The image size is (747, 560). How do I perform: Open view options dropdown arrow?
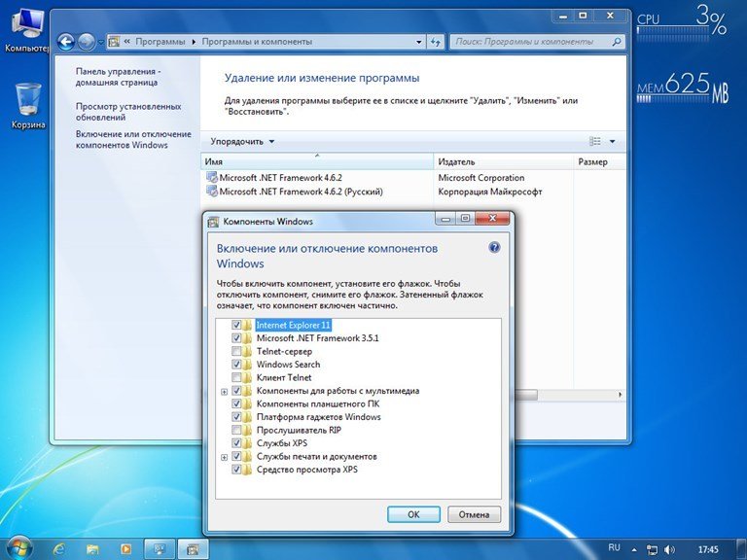[612, 141]
